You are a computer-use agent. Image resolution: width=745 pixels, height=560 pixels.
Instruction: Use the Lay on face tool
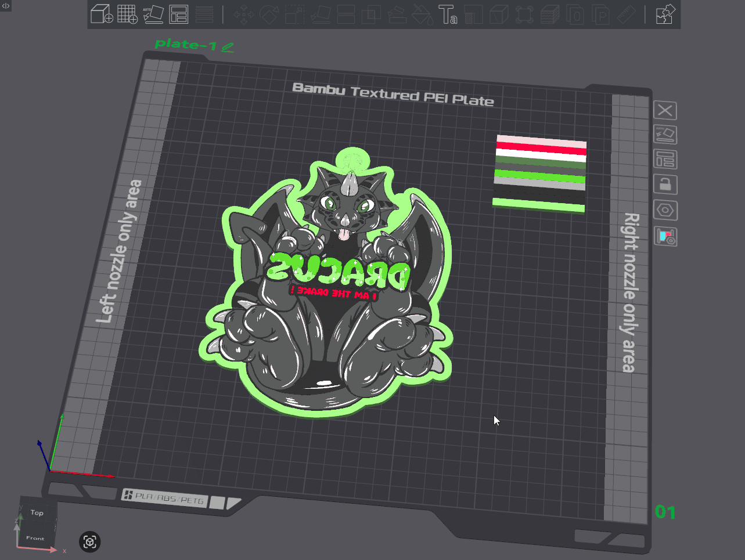(322, 15)
